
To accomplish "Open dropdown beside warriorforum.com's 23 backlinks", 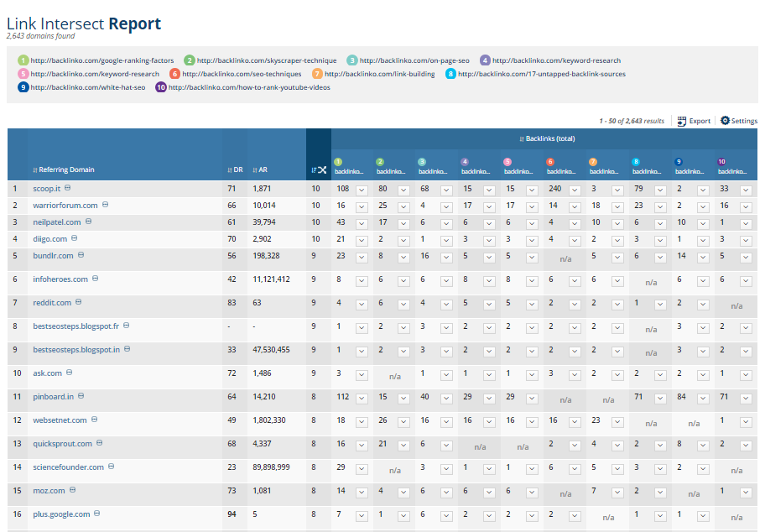I will pyautogui.click(x=660, y=206).
